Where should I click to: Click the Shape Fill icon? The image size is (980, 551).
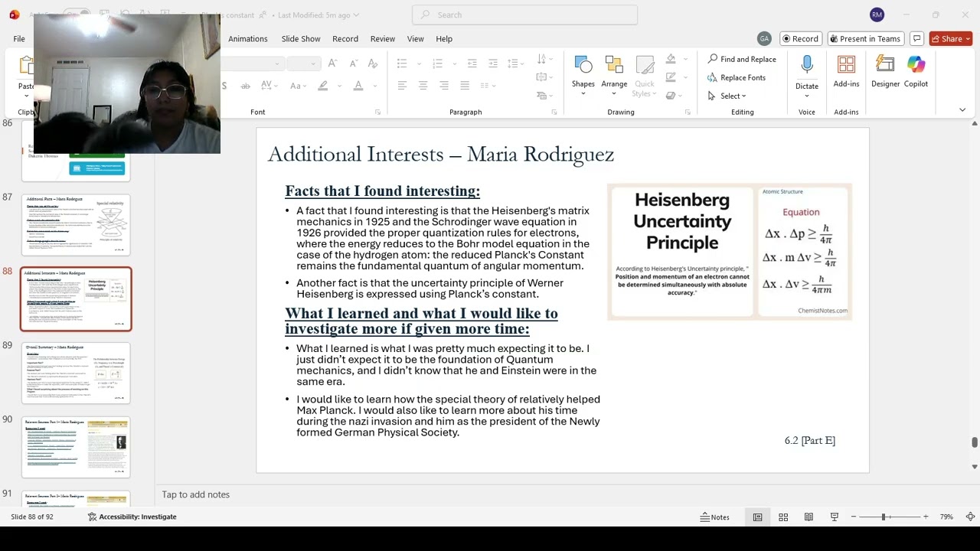point(671,59)
